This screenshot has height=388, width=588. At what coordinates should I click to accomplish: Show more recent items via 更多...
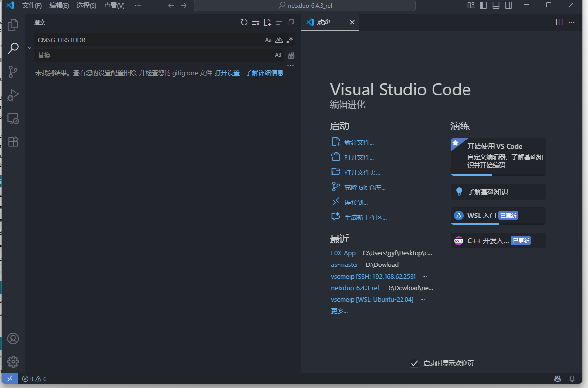340,311
